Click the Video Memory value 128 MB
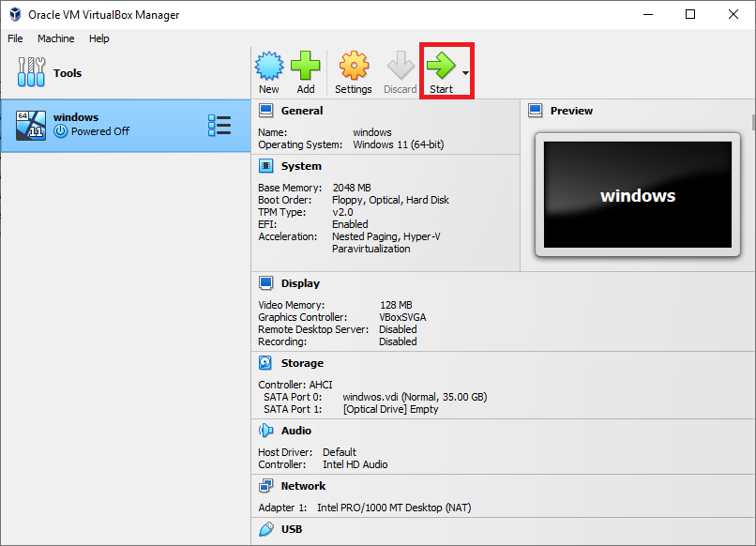Viewport: 756px width, 546px height. 396,305
